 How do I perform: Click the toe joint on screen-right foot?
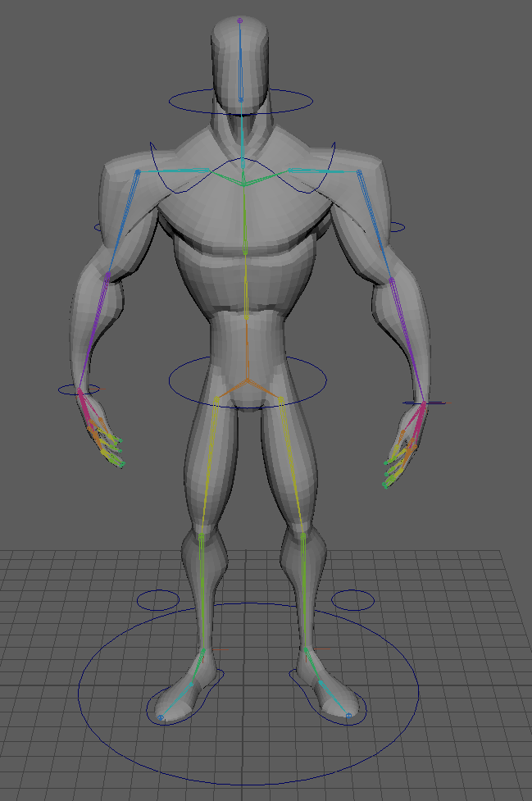click(349, 716)
